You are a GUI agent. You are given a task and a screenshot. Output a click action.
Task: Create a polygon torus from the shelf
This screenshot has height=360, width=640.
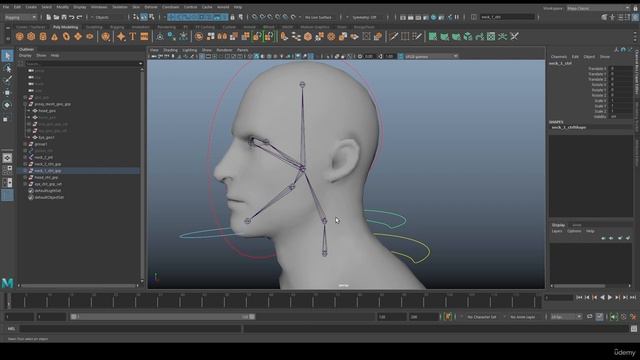click(66, 37)
